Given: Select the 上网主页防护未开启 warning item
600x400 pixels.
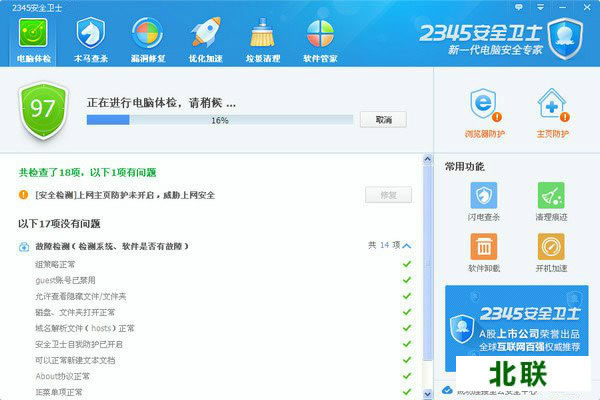Looking at the screenshot, I should 125,195.
